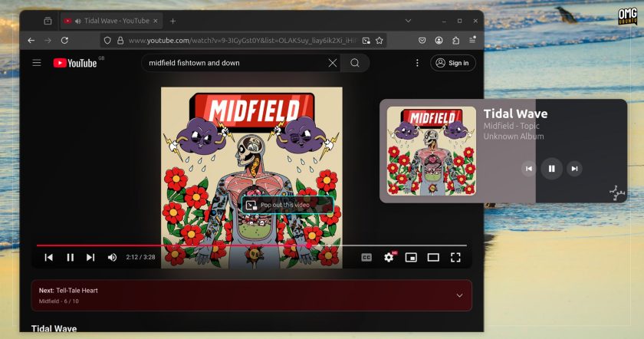Open YouTube three-dot settings menu
The width and height of the screenshot is (644, 339).
pos(417,63)
